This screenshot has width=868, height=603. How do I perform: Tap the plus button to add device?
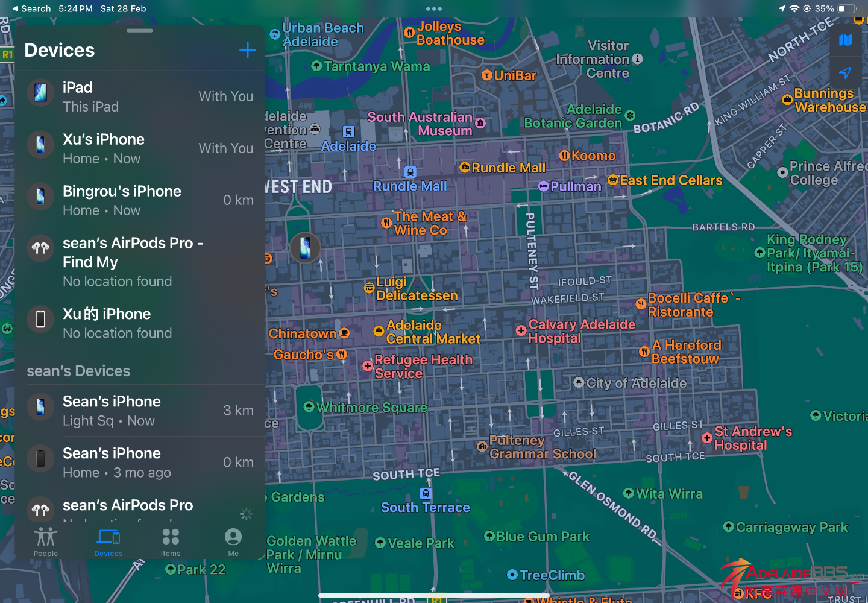click(247, 50)
